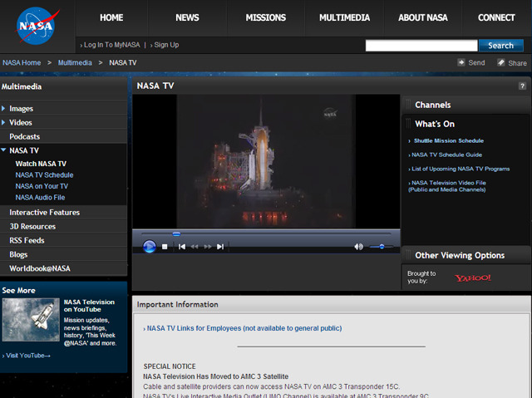Viewport: 532px width, 398px height.
Task: Stop the video playback
Action: pyautogui.click(x=165, y=247)
